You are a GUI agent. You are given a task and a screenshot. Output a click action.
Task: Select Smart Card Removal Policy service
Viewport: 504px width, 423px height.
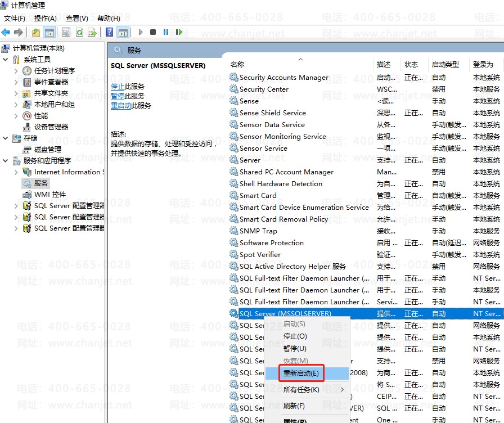[365, 219]
